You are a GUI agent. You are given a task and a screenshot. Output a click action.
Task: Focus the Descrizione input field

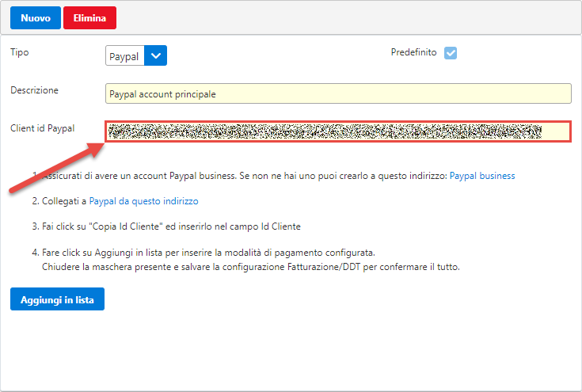pyautogui.click(x=338, y=93)
